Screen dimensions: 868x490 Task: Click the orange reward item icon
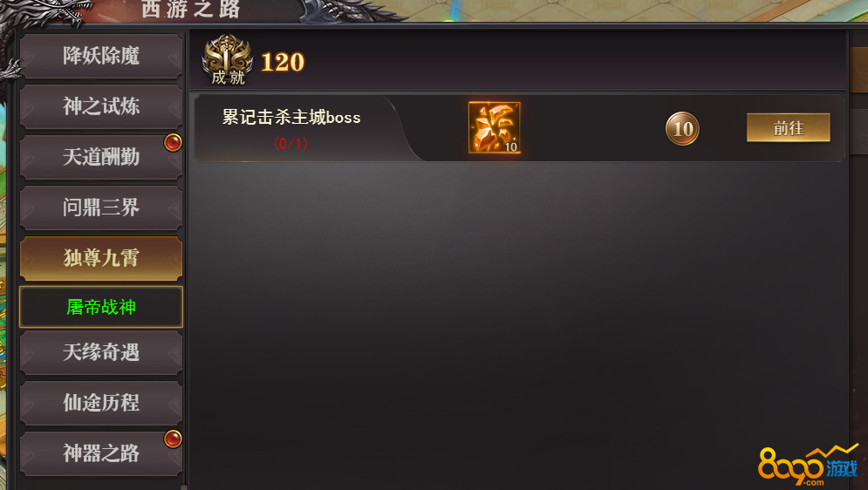495,127
